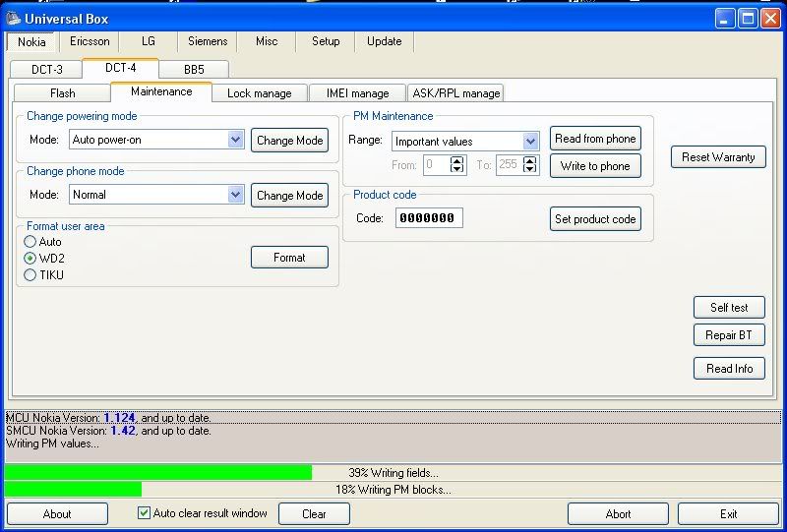The image size is (787, 532).
Task: Select the Maintenance tab
Action: [161, 91]
